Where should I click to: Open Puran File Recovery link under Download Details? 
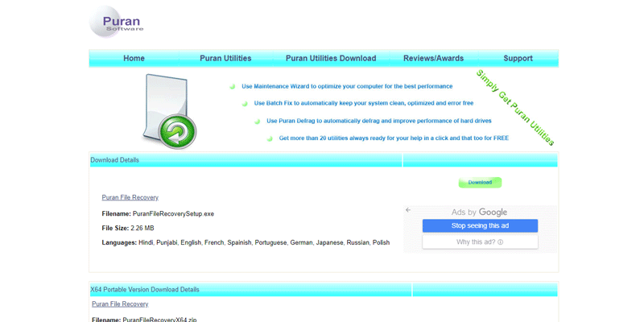(x=130, y=197)
